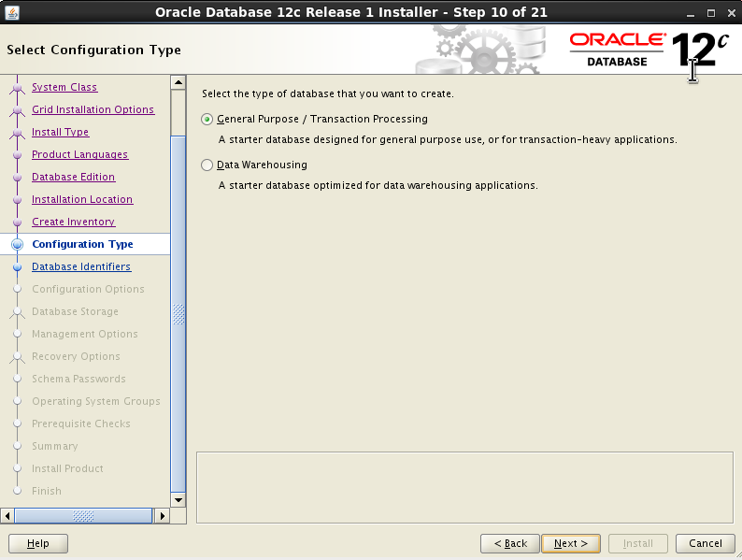Click the scroll down arrow of steps panel
This screenshot has height=560, width=742.
pos(178,500)
